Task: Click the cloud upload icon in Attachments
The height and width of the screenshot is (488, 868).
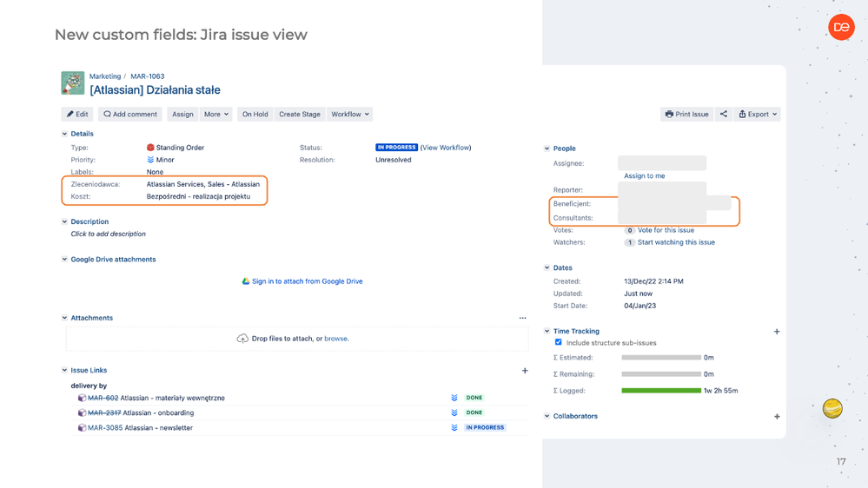Action: pyautogui.click(x=242, y=339)
